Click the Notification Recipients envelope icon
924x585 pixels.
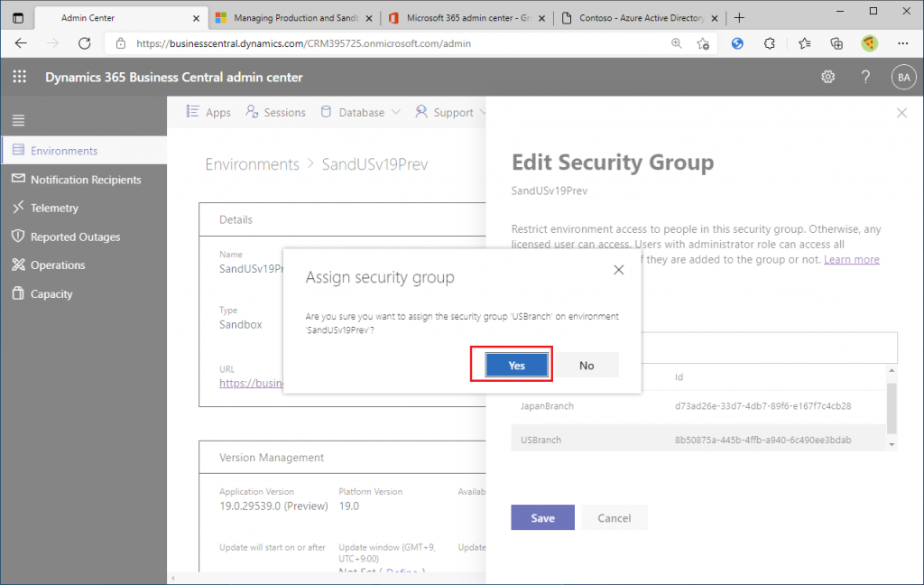tap(19, 178)
